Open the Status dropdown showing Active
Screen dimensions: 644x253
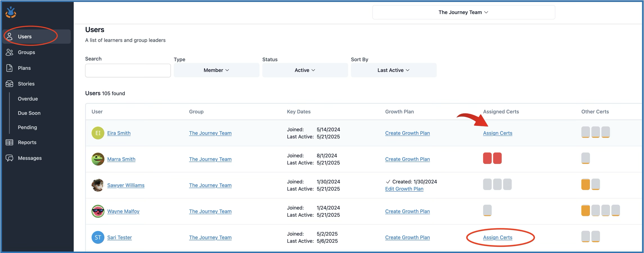tap(305, 70)
